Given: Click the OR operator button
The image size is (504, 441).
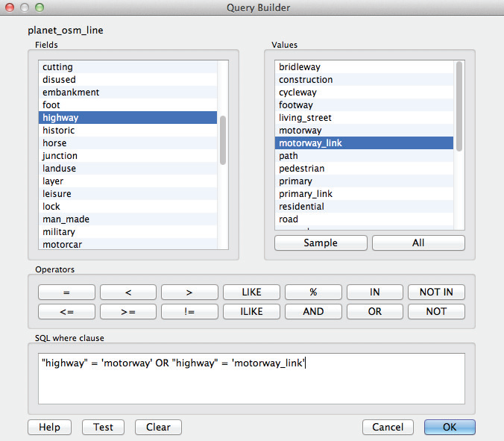Looking at the screenshot, I should click(375, 311).
